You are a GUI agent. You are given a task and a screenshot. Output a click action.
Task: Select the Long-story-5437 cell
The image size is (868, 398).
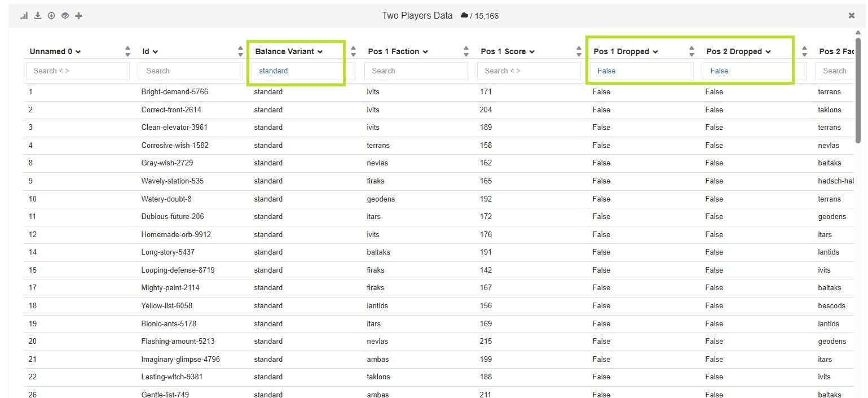168,252
